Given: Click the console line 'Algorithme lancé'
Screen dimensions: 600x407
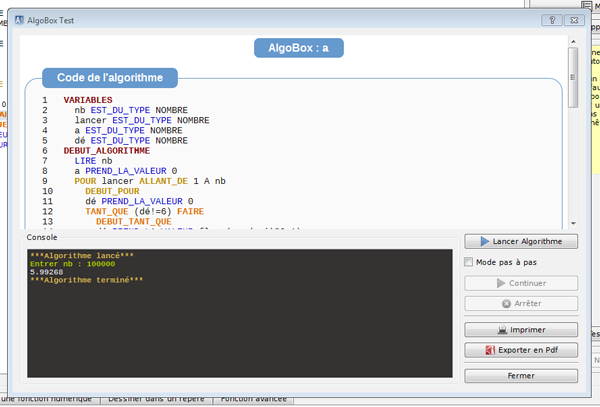Looking at the screenshot, I should (x=82, y=256).
